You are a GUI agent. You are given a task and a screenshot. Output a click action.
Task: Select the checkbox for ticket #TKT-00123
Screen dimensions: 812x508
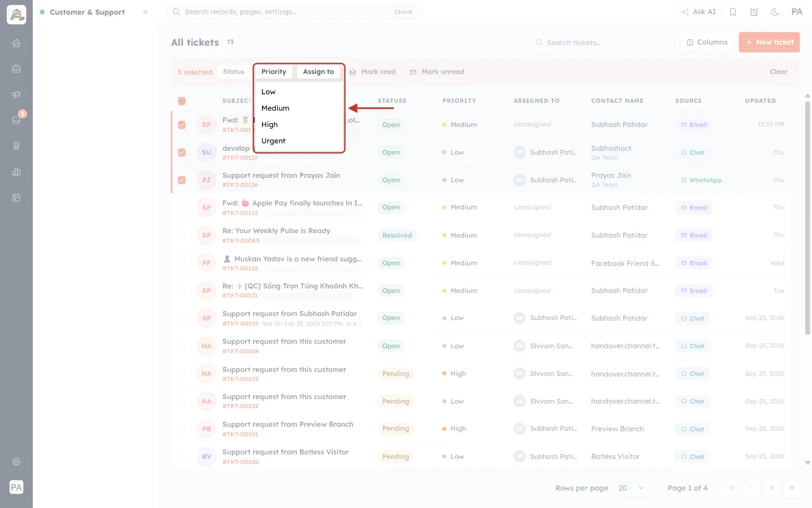182,208
